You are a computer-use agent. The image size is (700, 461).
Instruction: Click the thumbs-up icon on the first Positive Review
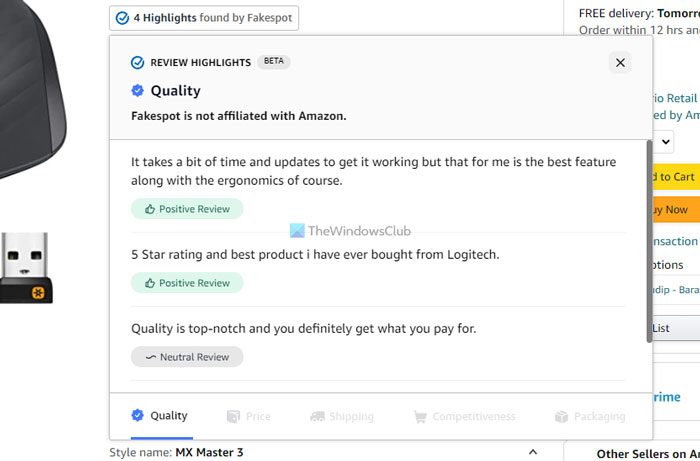(x=150, y=209)
